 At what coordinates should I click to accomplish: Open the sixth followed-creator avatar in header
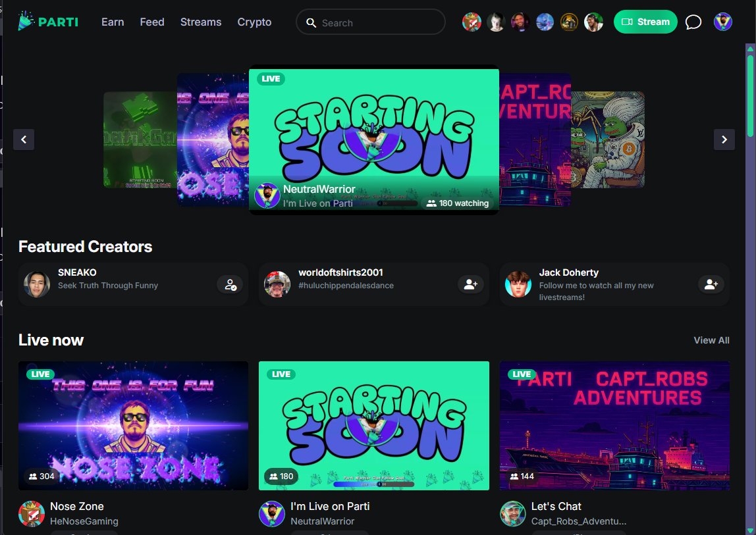tap(593, 22)
